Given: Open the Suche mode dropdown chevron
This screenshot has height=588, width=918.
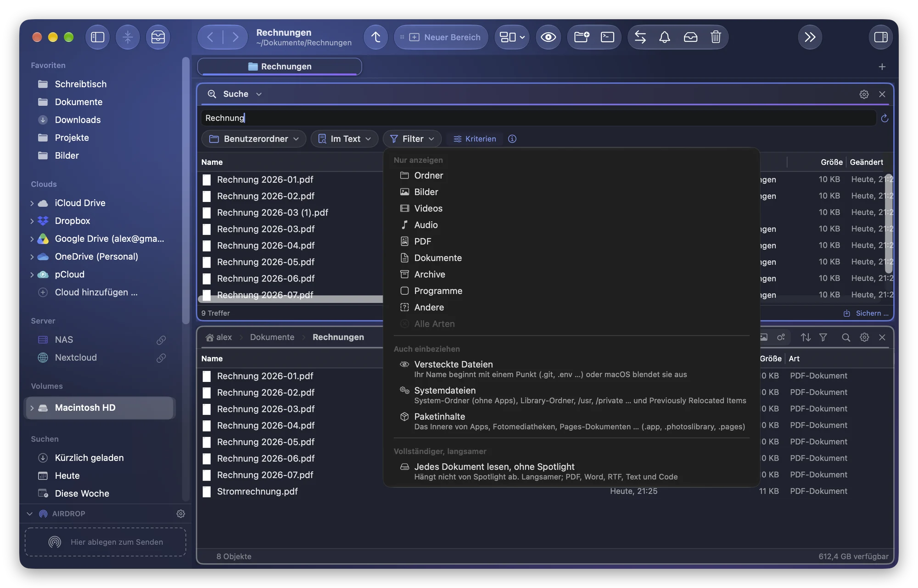Looking at the screenshot, I should pyautogui.click(x=259, y=94).
